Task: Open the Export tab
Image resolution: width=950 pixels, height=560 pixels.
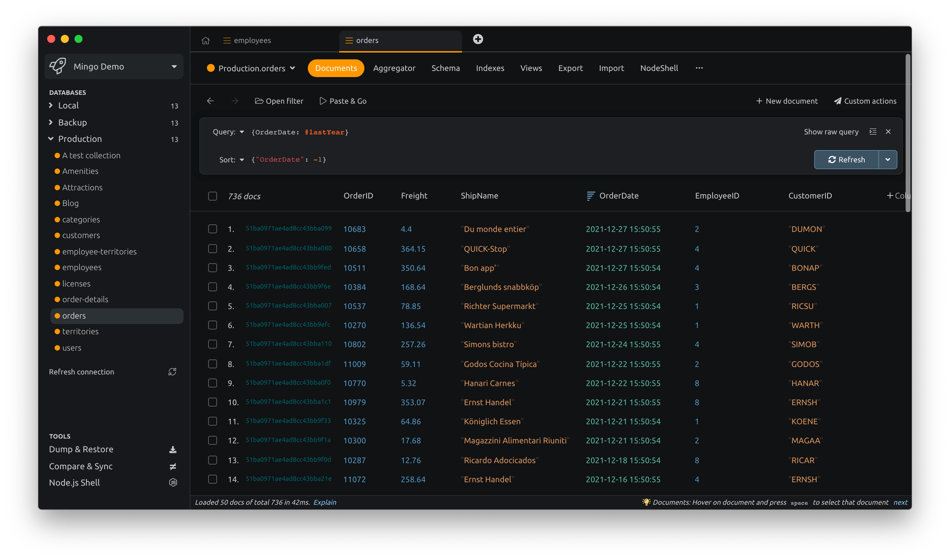Action: coord(570,68)
